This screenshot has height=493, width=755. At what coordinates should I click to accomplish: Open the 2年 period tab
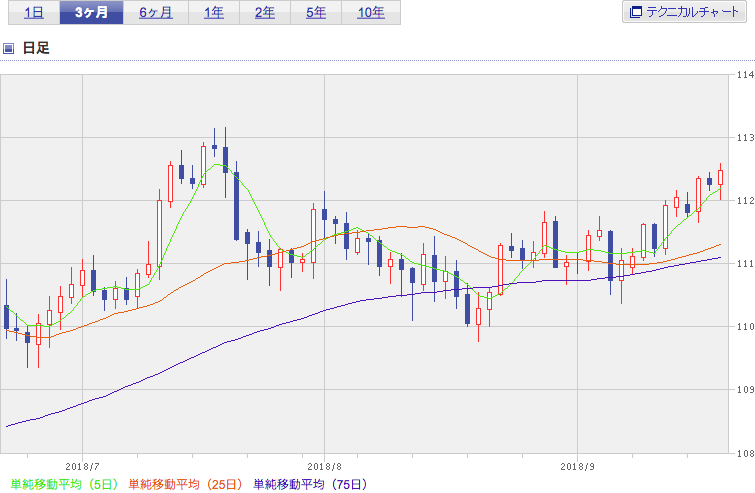[x=265, y=13]
